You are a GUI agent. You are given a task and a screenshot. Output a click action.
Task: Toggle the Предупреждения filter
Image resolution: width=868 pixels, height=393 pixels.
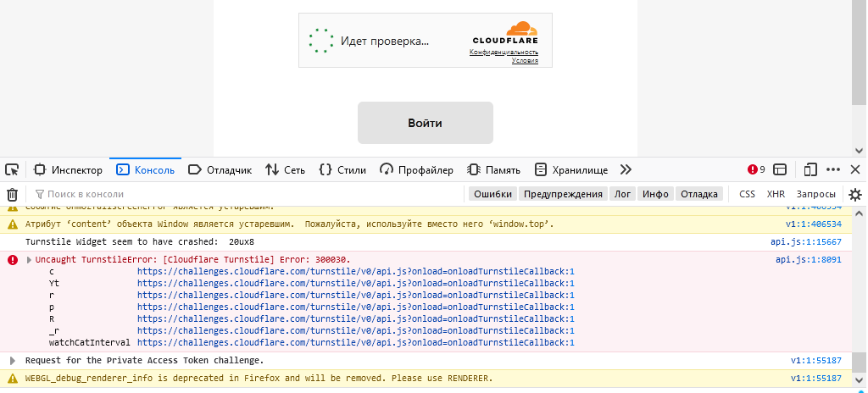click(x=563, y=194)
